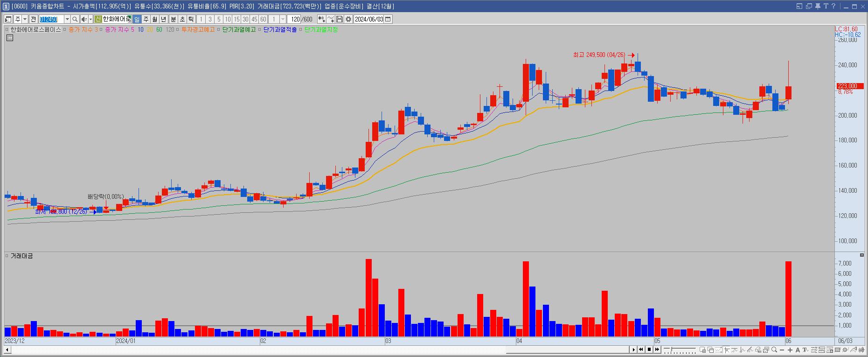Click the 종가 지수 3 legend label
868x357 pixels.
(x=83, y=29)
